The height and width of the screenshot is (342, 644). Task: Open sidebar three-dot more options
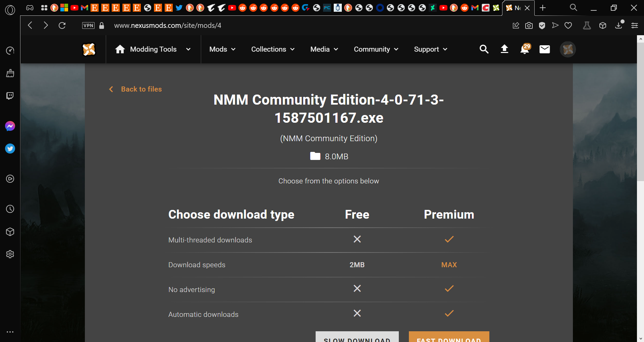click(10, 332)
